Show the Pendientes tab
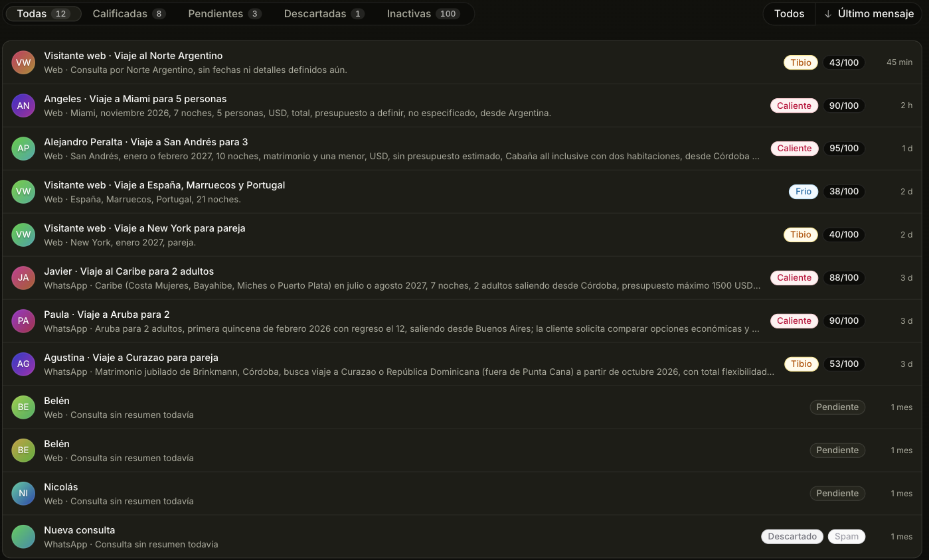 tap(224, 14)
